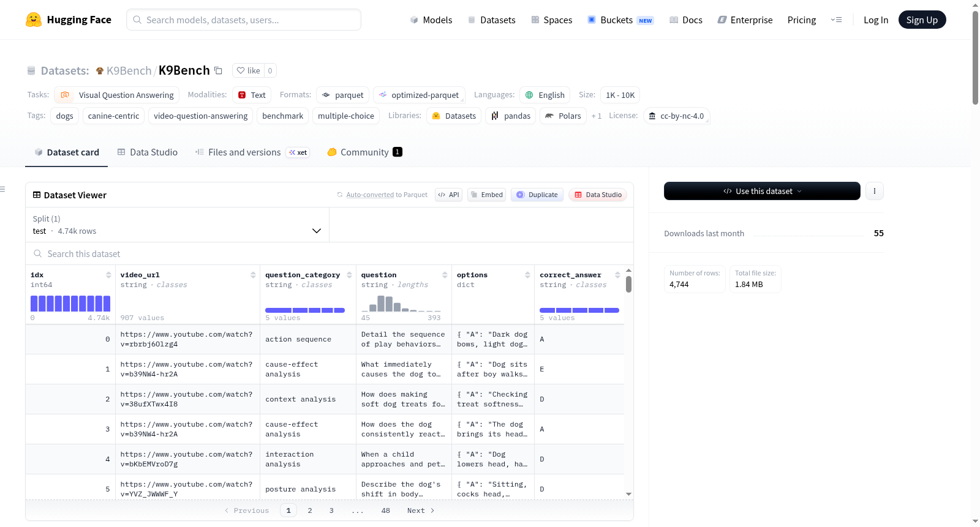Click the video-question-answering tag

tap(201, 116)
